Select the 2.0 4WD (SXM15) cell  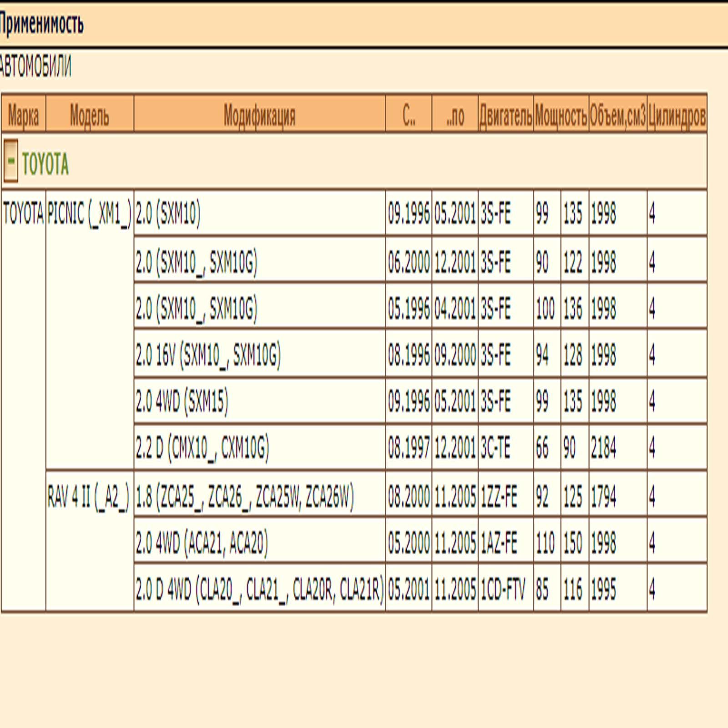coord(260,400)
